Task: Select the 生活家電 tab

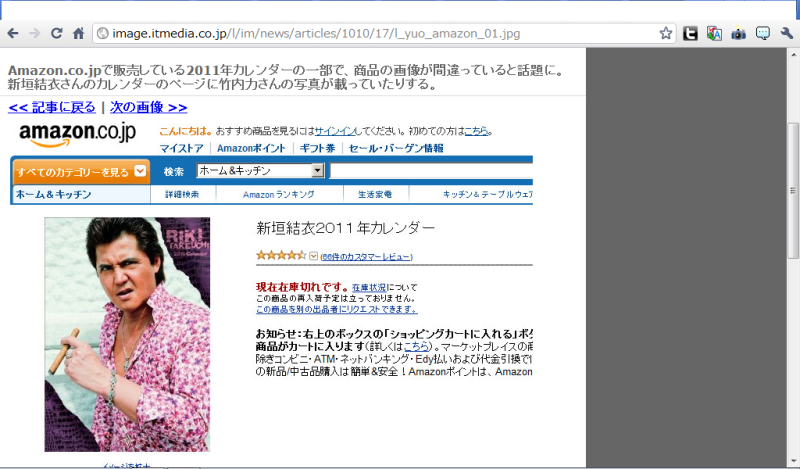Action: (x=374, y=194)
